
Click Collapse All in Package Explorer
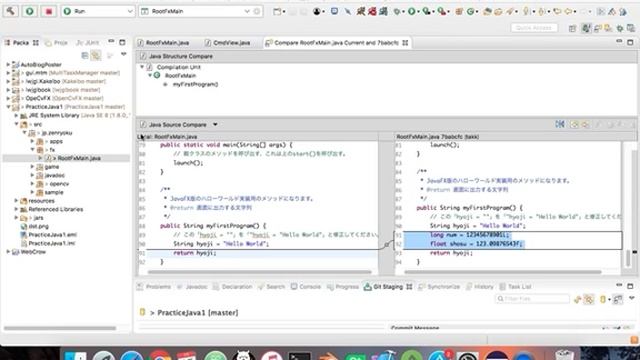point(84,55)
